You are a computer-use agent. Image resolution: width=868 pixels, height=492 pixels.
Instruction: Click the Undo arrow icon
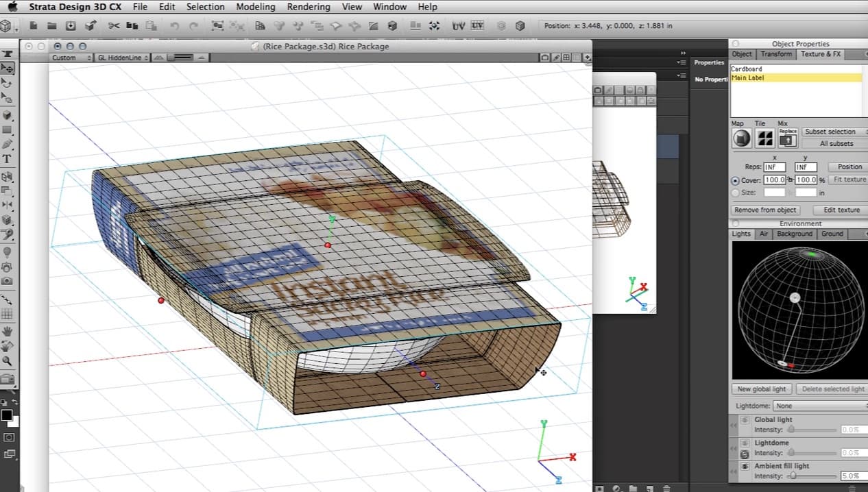coord(174,26)
